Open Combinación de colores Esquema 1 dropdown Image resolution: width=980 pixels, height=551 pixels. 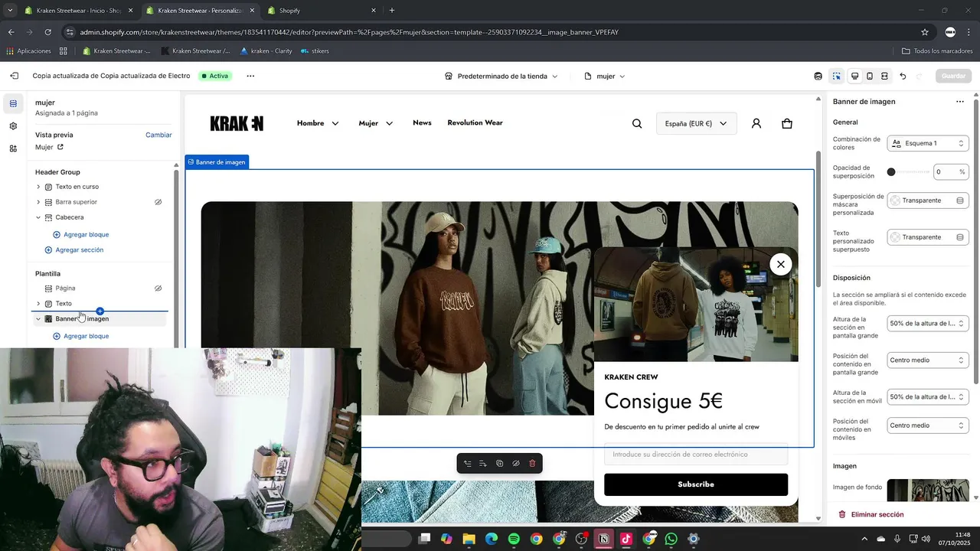point(928,143)
